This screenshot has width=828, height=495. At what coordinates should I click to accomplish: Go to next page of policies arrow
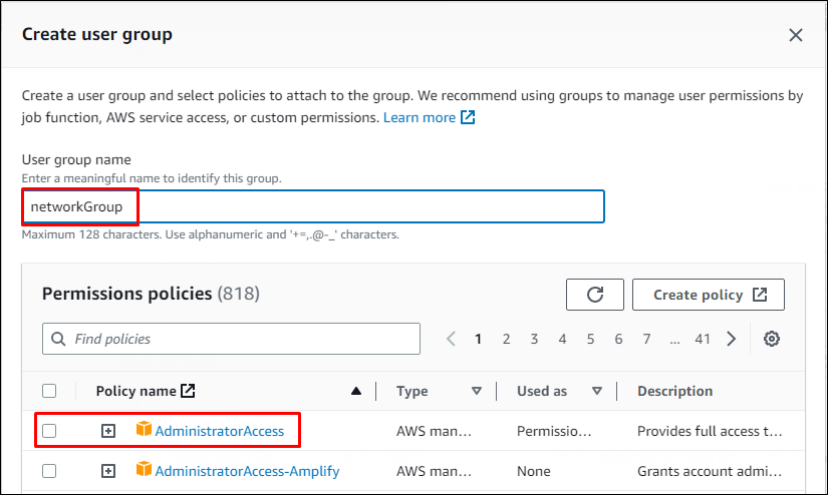[x=732, y=339]
